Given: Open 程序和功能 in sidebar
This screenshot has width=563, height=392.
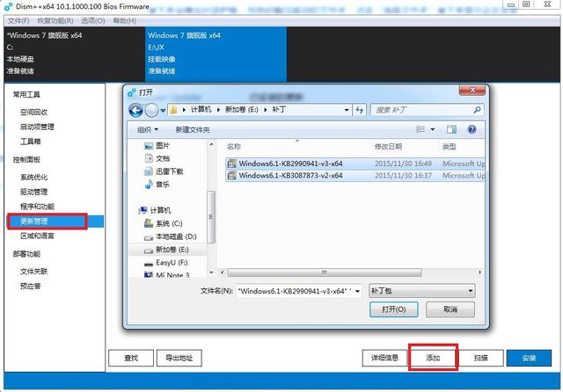Looking at the screenshot, I should tap(37, 207).
